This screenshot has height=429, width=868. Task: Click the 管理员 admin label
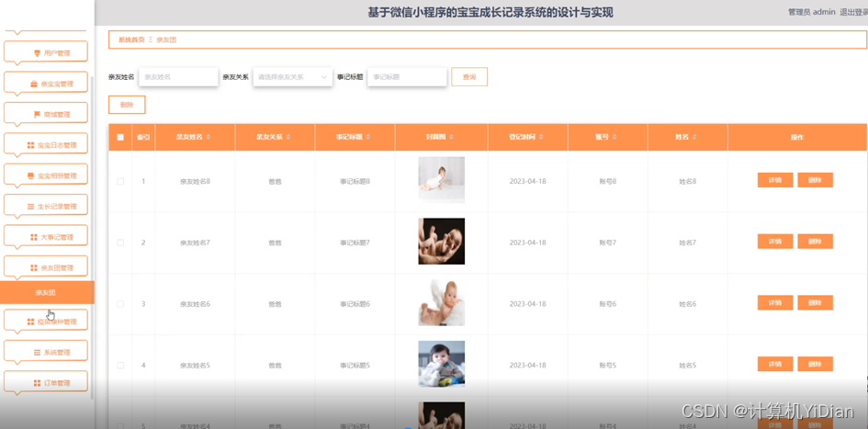coord(812,12)
